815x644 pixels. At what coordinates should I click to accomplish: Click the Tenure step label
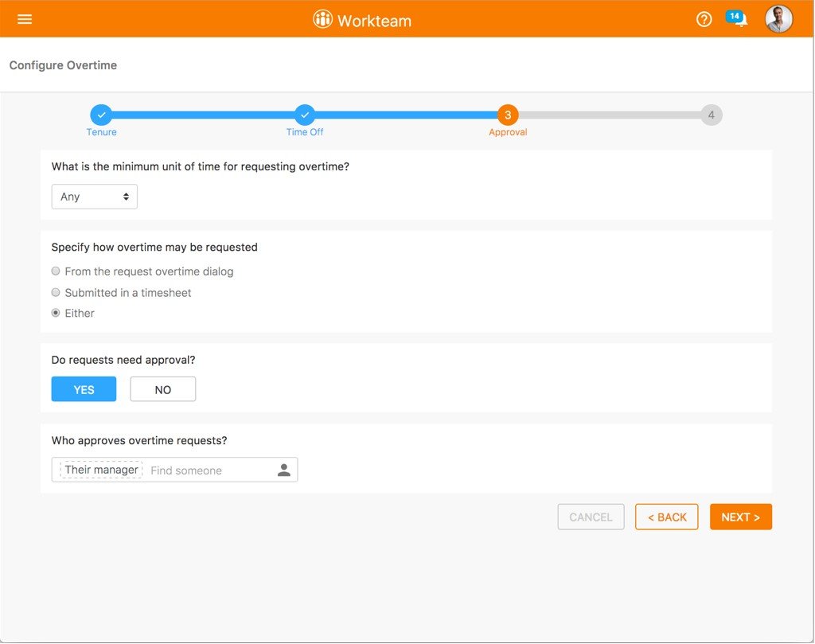(x=101, y=132)
